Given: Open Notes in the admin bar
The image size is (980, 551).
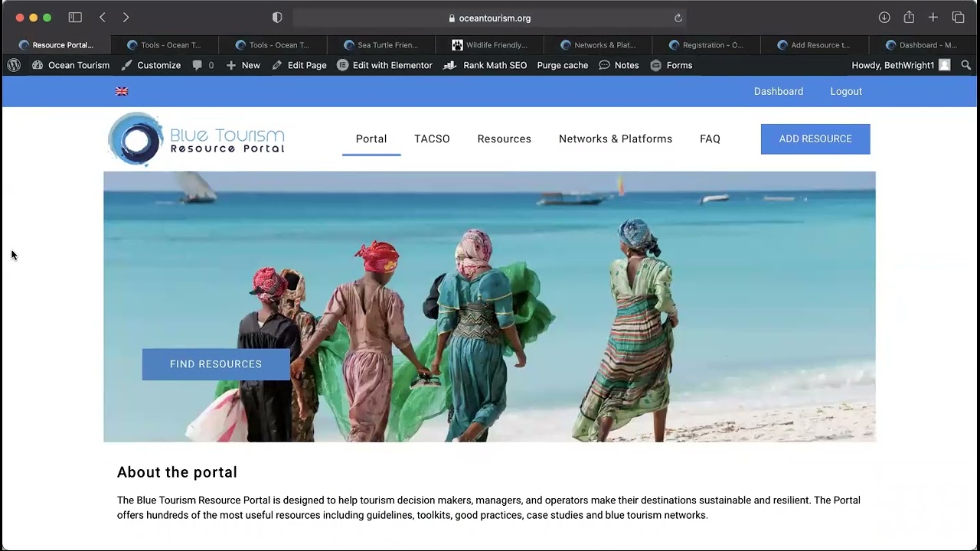Looking at the screenshot, I should 619,65.
